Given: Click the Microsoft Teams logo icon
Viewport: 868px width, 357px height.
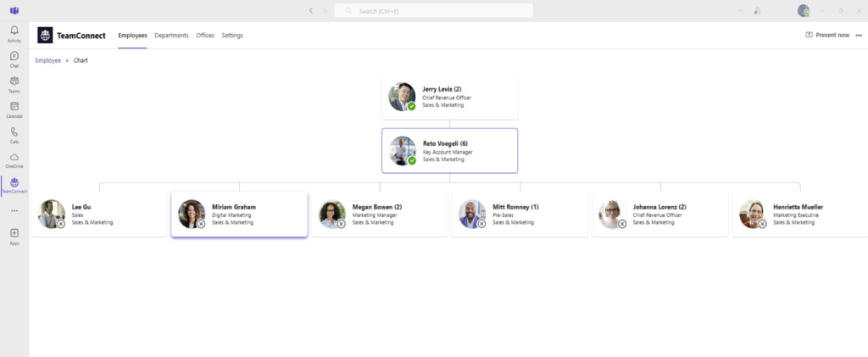Looking at the screenshot, I should coord(14,10).
